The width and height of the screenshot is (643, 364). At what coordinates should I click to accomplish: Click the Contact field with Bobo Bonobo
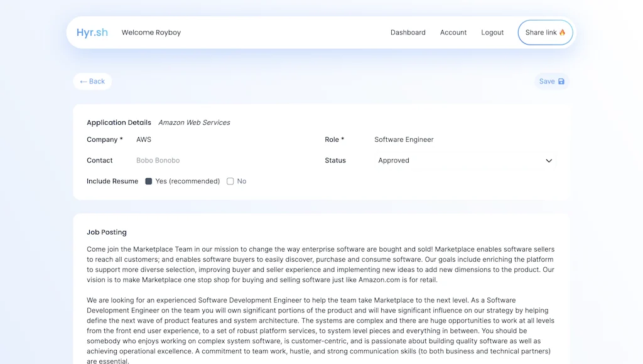coord(220,161)
